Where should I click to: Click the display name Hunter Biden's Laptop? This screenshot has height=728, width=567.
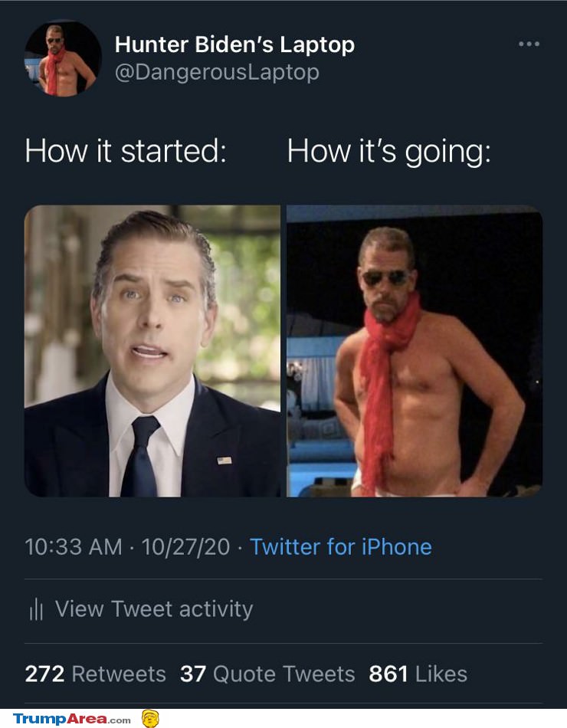(x=234, y=44)
